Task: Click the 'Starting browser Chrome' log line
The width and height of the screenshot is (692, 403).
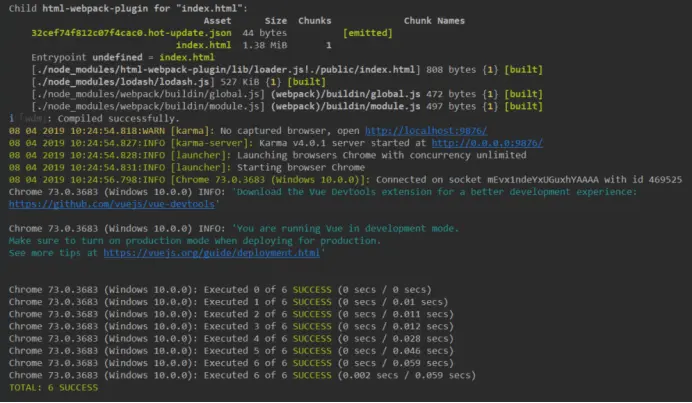Action: 187,167
